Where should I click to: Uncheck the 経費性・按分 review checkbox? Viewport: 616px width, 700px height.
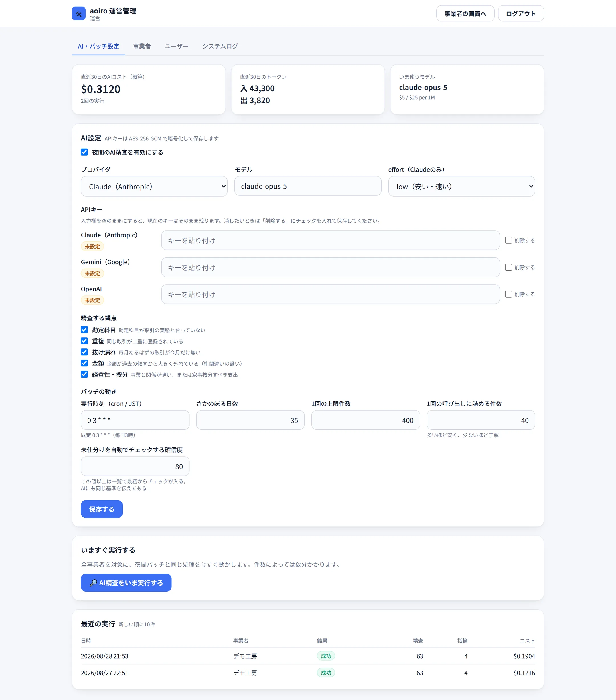(84, 374)
